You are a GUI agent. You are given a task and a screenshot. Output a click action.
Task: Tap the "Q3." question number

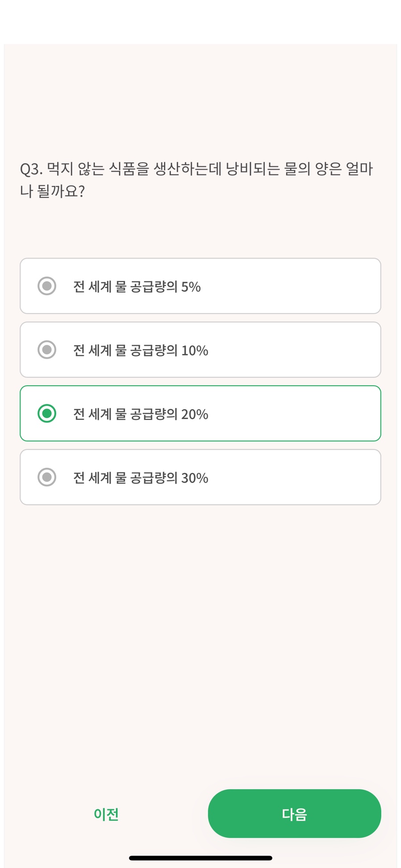pyautogui.click(x=31, y=169)
